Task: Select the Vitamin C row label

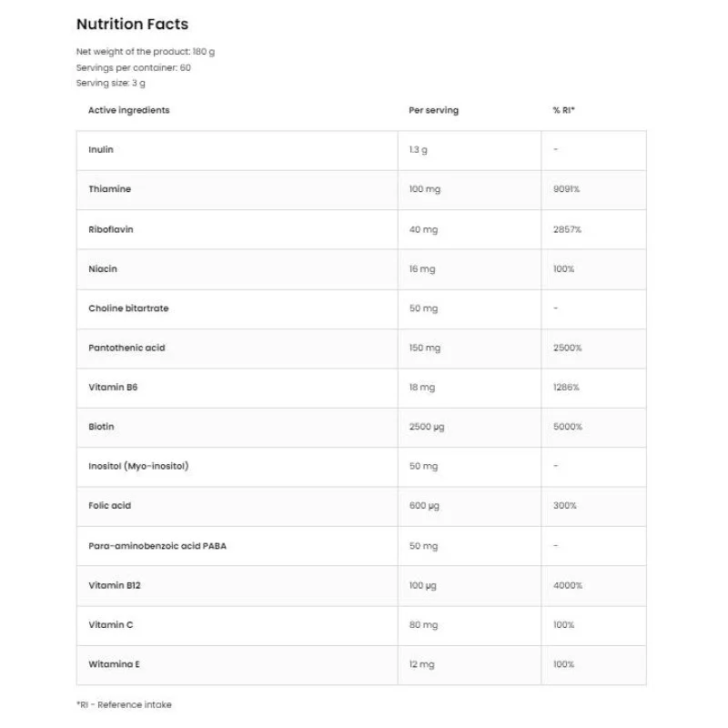Action: [111, 625]
